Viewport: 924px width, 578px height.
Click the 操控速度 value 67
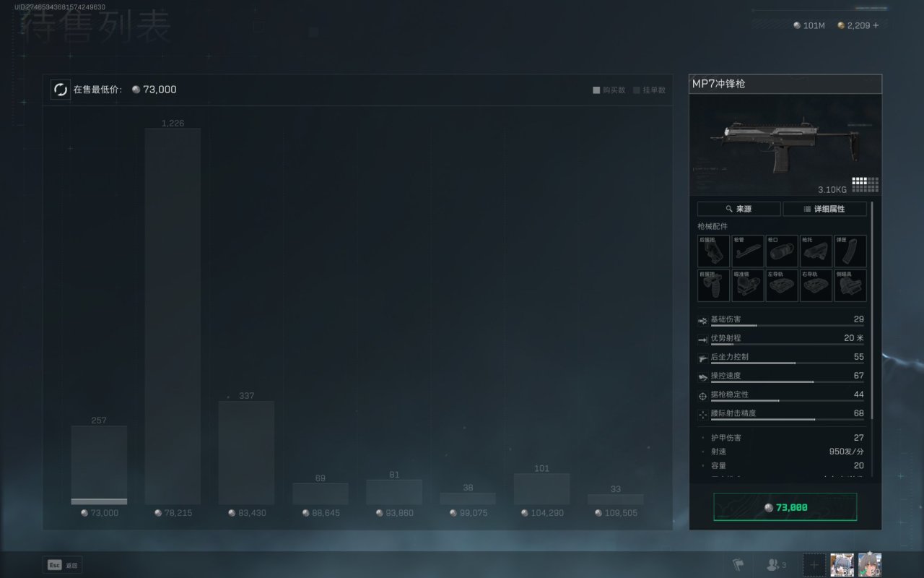pyautogui.click(x=858, y=376)
